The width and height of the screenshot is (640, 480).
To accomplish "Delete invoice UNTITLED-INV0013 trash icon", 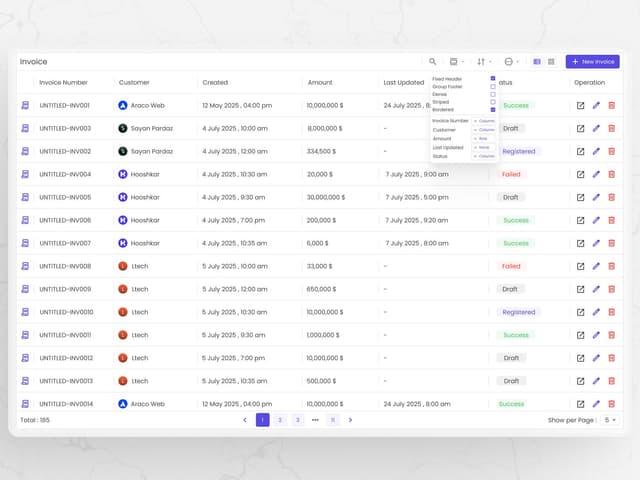I will point(611,381).
